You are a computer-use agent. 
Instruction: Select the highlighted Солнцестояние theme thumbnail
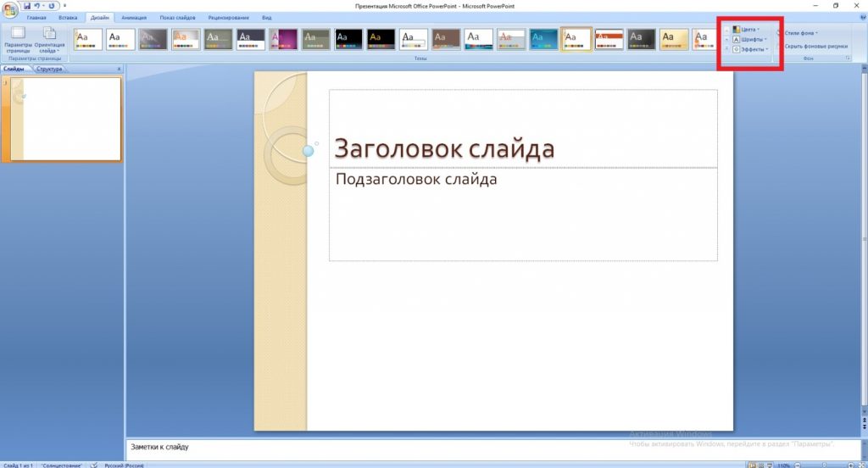tap(576, 39)
